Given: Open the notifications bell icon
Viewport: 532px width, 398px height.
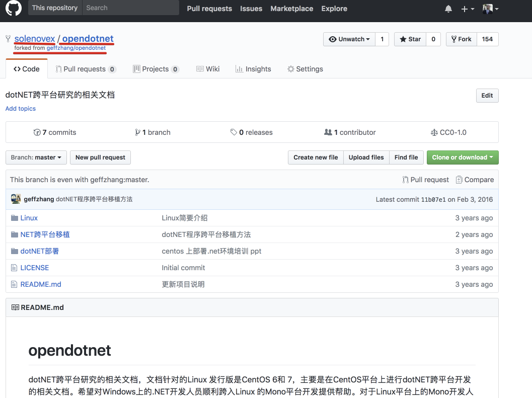Looking at the screenshot, I should coord(448,9).
